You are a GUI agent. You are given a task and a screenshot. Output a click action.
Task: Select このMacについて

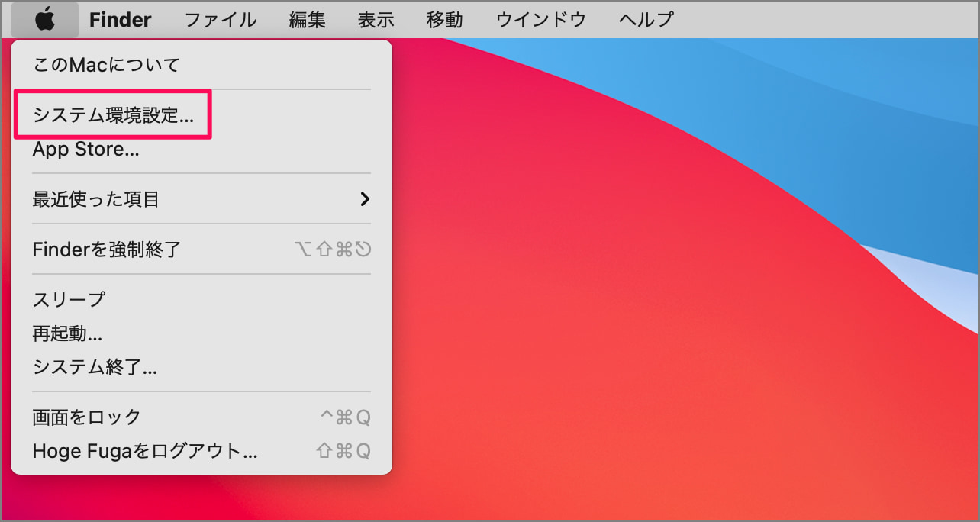(105, 64)
